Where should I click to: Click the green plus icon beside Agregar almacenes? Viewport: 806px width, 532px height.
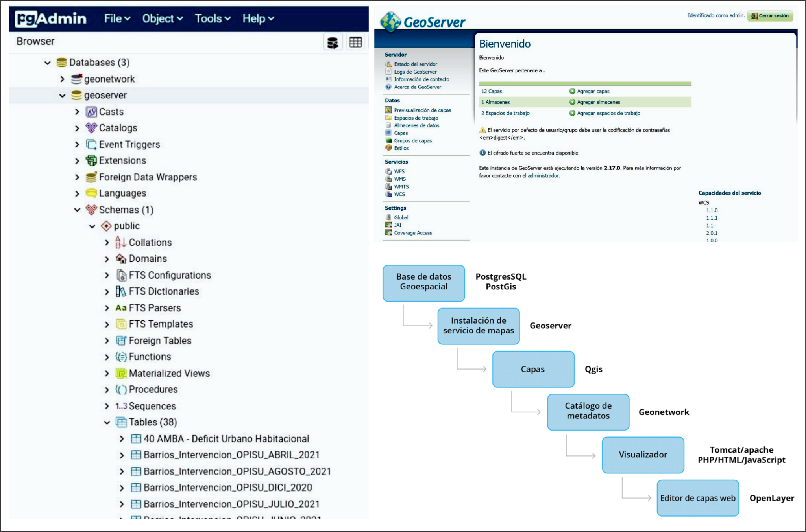click(572, 102)
